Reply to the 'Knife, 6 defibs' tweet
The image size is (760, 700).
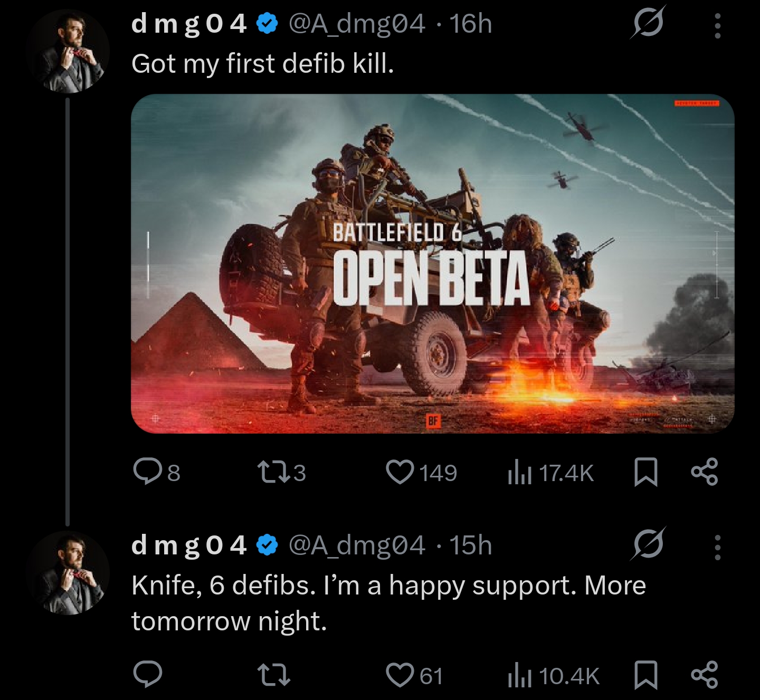click(148, 674)
